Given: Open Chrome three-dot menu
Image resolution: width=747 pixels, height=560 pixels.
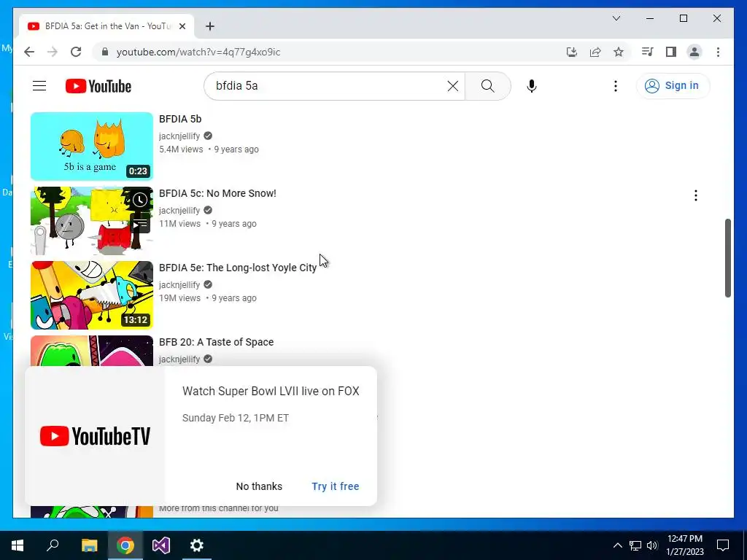Looking at the screenshot, I should click(718, 52).
